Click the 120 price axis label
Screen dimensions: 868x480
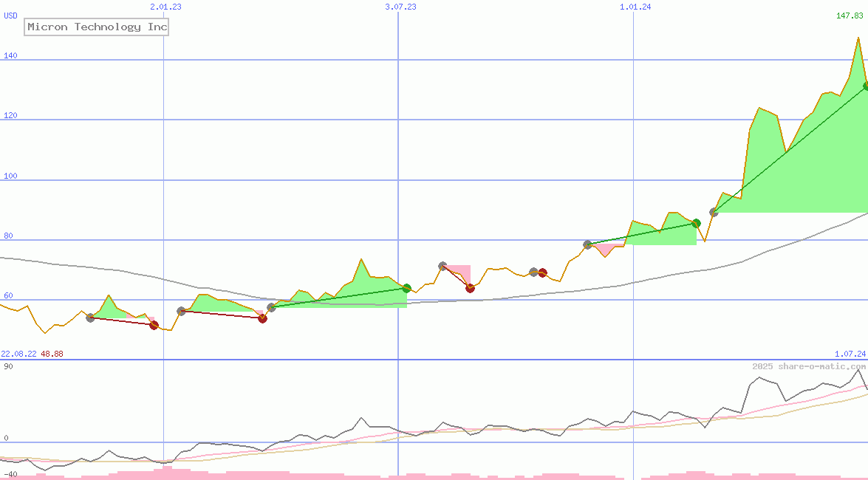pos(10,115)
